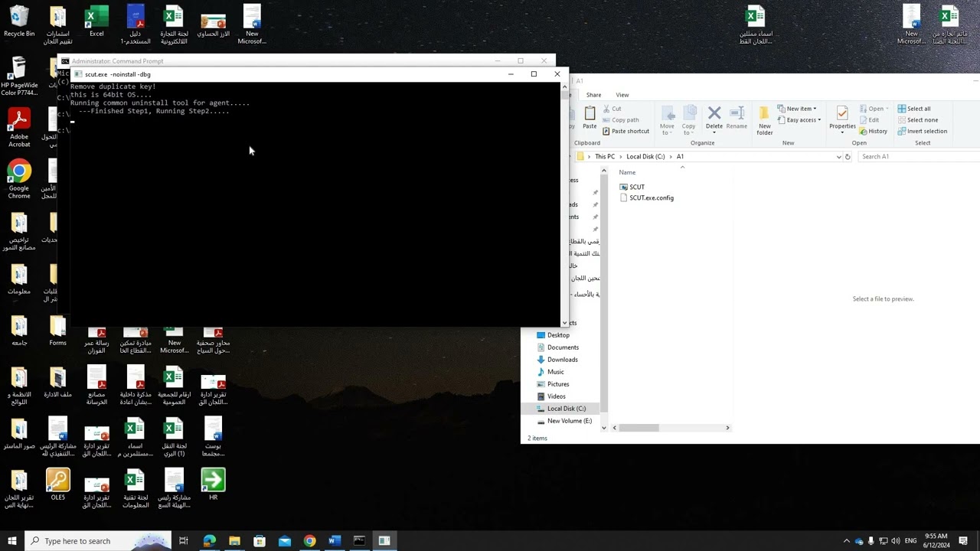Click the Rename icon in ribbon
Screen dimensions: 980x551
tap(737, 117)
